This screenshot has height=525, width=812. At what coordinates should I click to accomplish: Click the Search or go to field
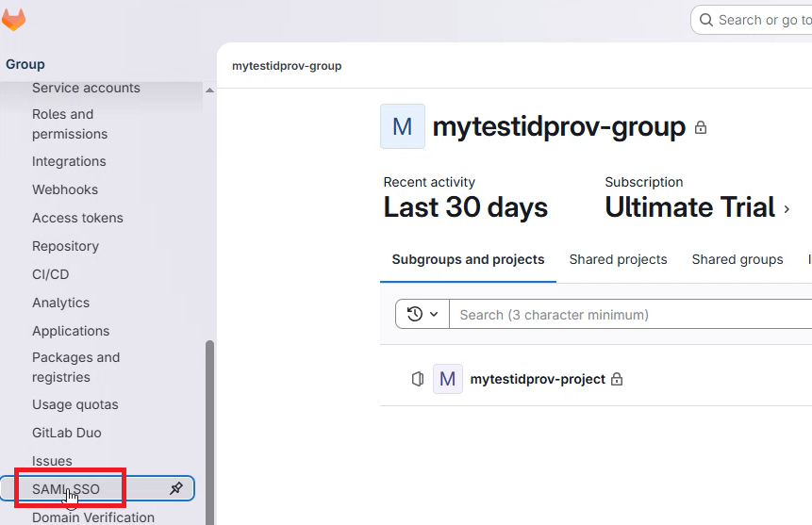(752, 20)
